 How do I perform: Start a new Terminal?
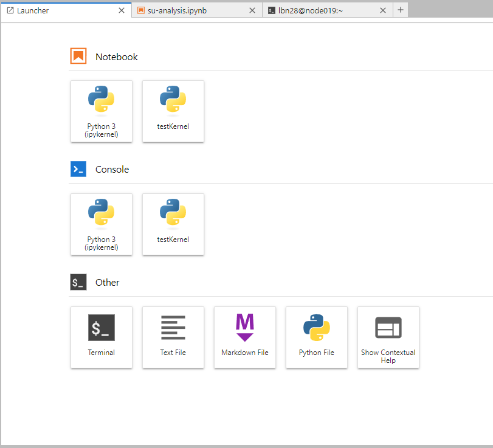pos(102,337)
